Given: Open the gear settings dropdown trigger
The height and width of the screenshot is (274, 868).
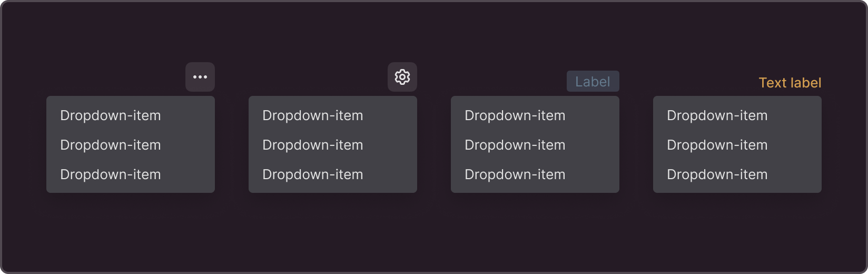Looking at the screenshot, I should (x=402, y=77).
